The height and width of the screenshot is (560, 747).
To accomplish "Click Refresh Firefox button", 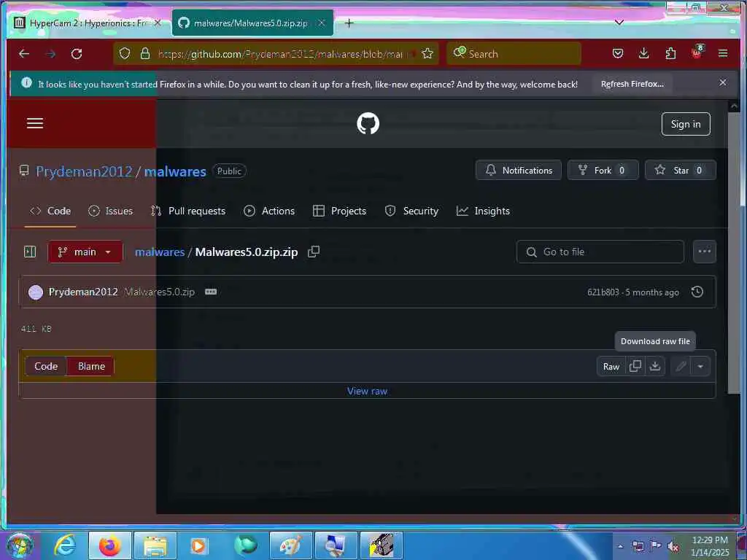I will coord(632,84).
